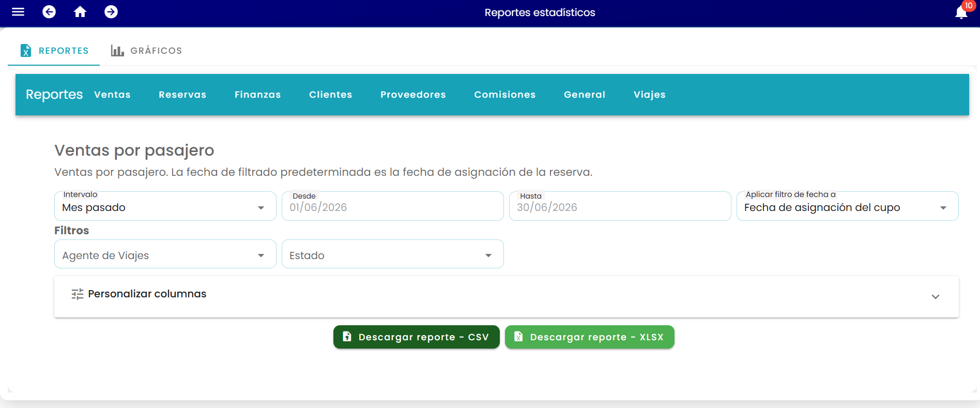980x408 pixels.
Task: Switch to the Gráficos tab
Action: (147, 51)
